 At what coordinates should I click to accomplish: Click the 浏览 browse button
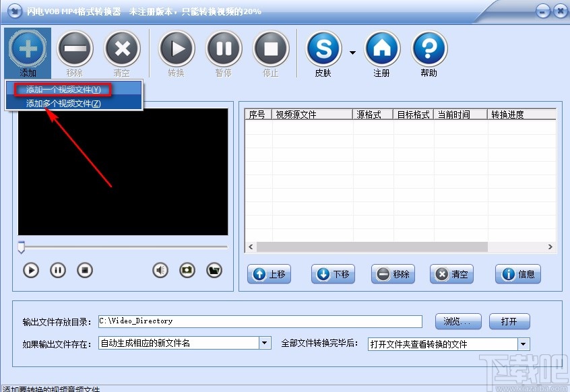coord(458,321)
